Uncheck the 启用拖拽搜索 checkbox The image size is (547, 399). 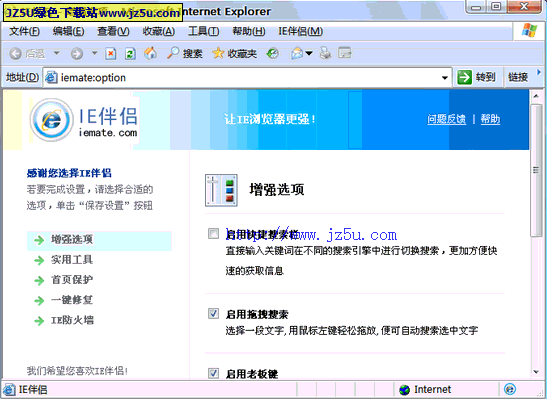pyautogui.click(x=213, y=314)
